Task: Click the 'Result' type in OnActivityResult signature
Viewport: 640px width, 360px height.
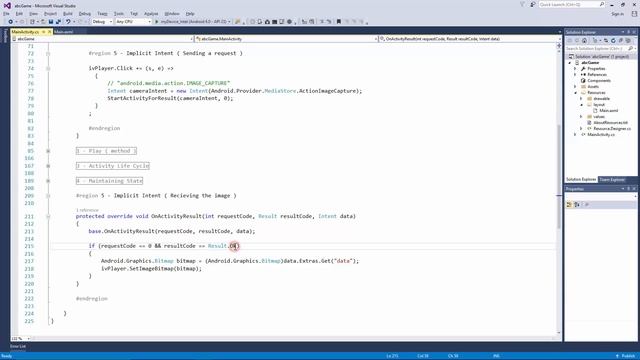Action: [267, 216]
